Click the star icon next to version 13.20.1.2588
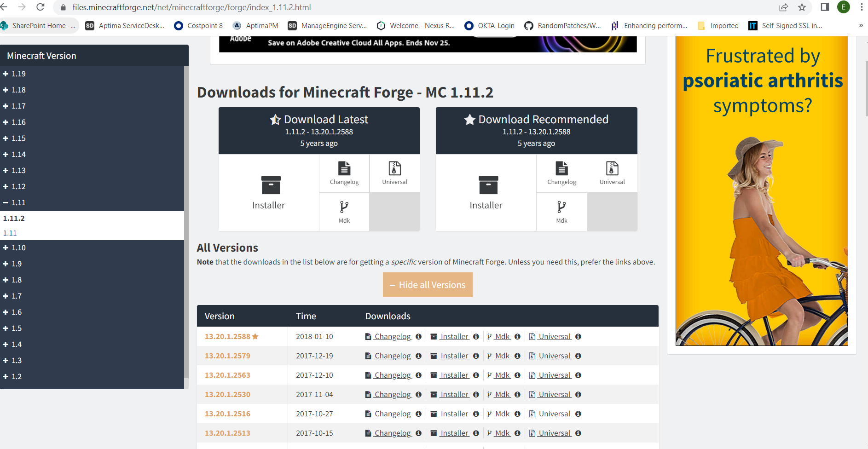 [x=255, y=336]
